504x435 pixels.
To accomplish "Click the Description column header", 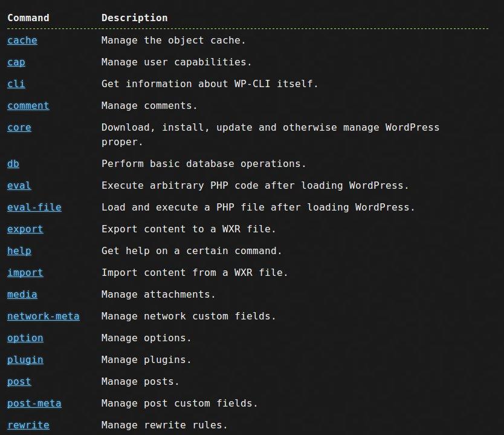I will pos(135,18).
